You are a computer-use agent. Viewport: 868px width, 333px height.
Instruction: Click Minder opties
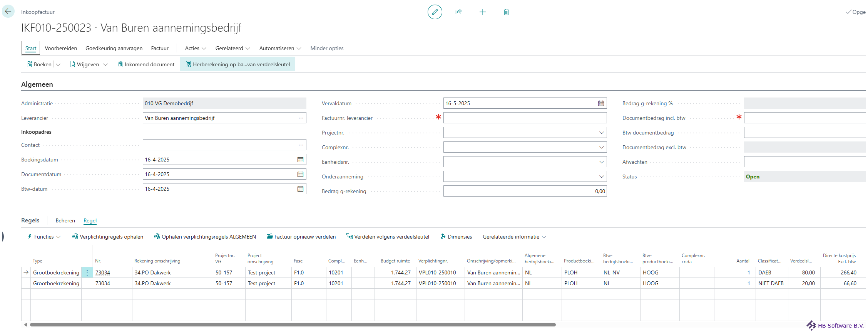point(327,48)
